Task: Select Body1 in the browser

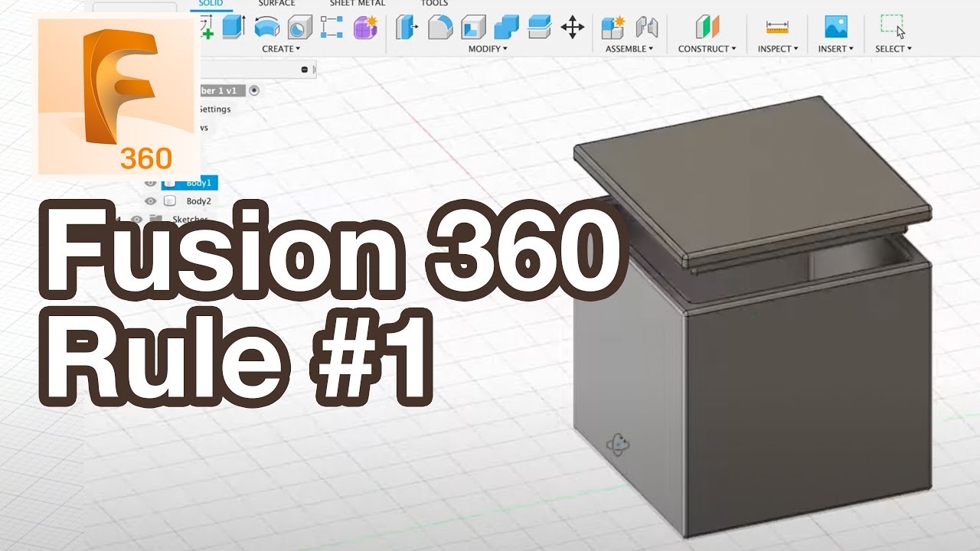Action: point(198,183)
